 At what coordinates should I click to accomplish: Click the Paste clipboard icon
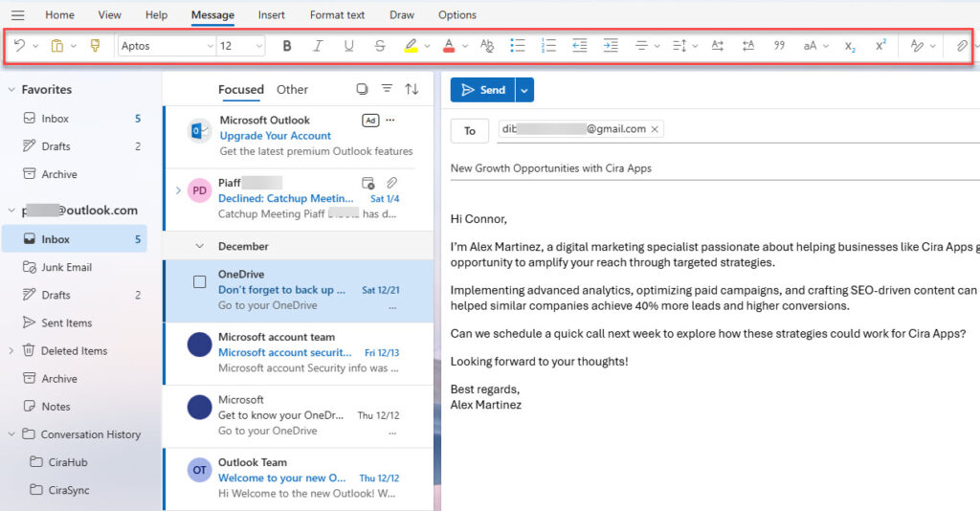click(x=56, y=45)
